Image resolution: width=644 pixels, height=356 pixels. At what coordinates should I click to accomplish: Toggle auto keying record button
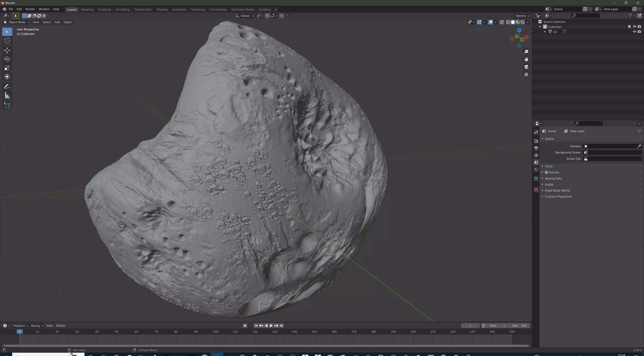pos(245,325)
